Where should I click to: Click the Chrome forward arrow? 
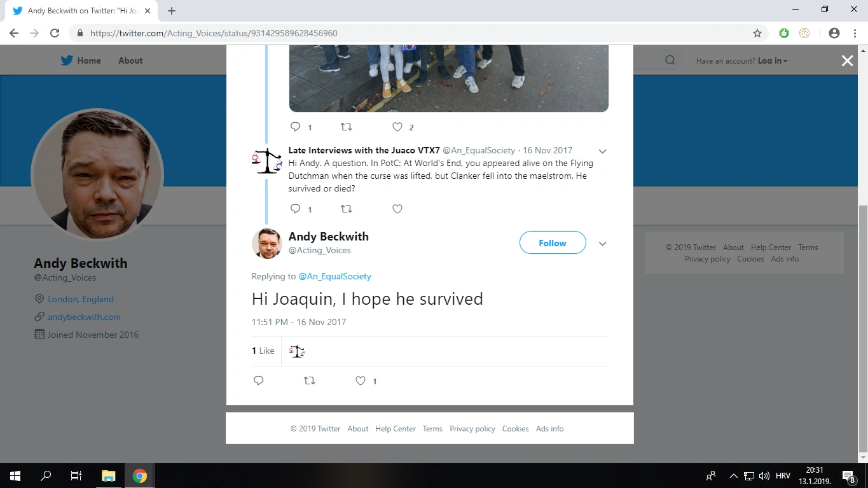point(34,33)
